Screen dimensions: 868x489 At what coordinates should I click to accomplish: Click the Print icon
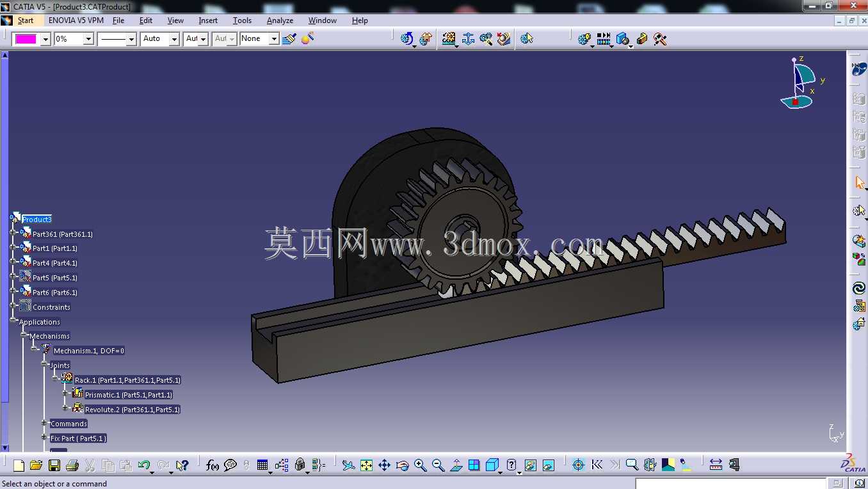point(72,465)
